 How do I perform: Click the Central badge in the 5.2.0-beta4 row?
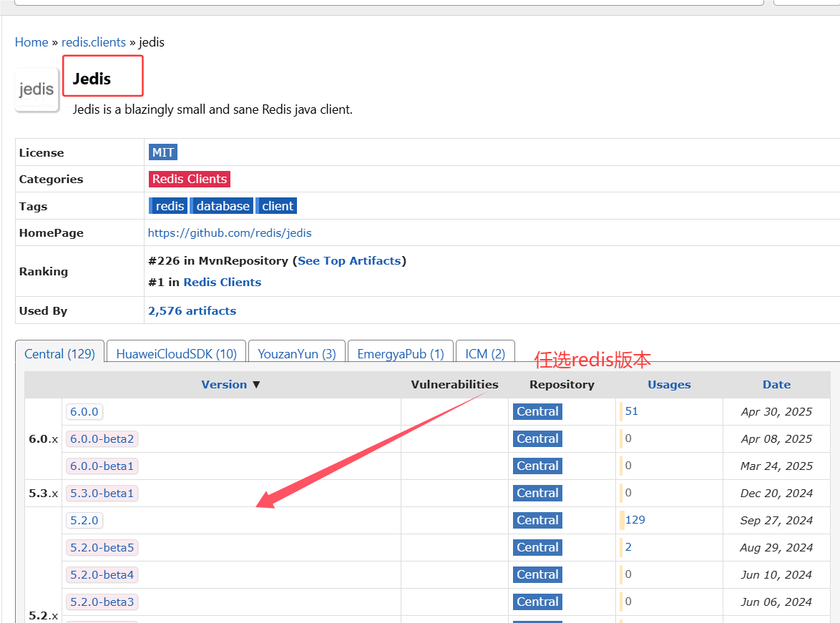(x=537, y=575)
